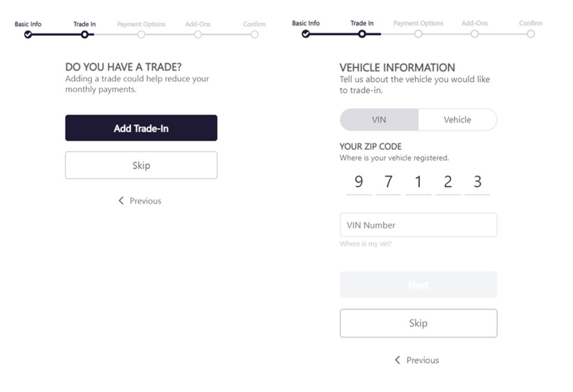Go back using Previous under Add Trade-In
This screenshot has width=573, height=392.
[140, 201]
